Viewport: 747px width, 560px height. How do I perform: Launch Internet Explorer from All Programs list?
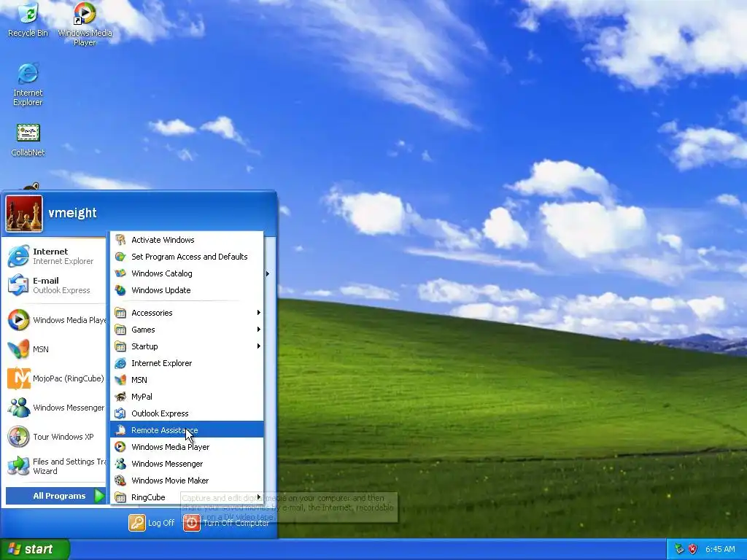click(187, 363)
